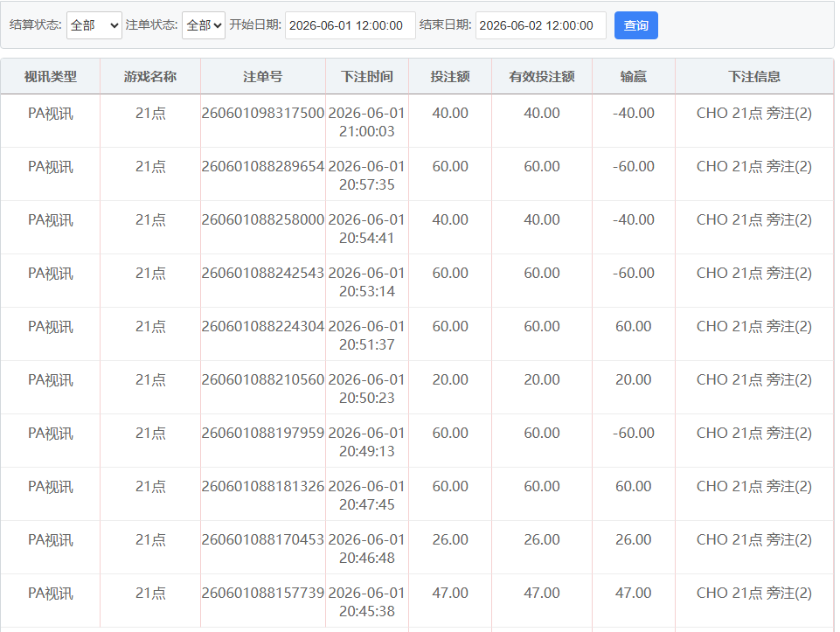Click the 开始日期 input field
Image resolution: width=840 pixels, height=632 pixels.
tap(351, 25)
